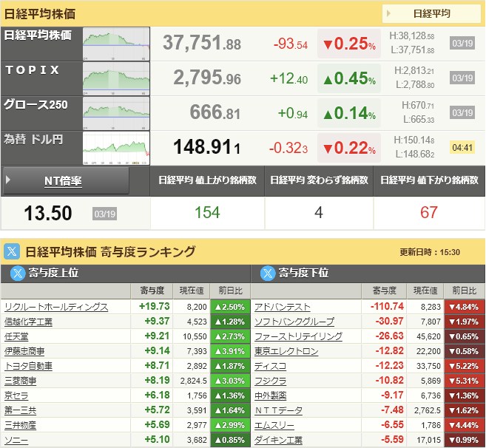Open 京セラ stock link

[x=16, y=396]
